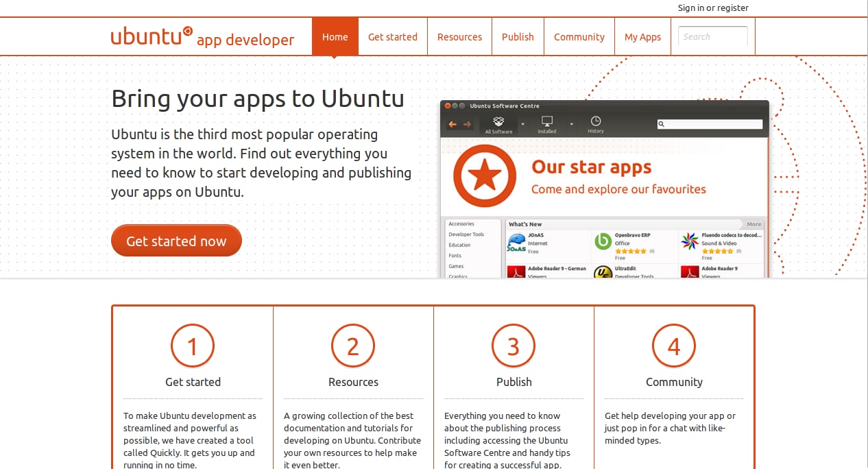The width and height of the screenshot is (868, 469).
Task: Click the JOnAS app icon
Action: pyautogui.click(x=516, y=243)
